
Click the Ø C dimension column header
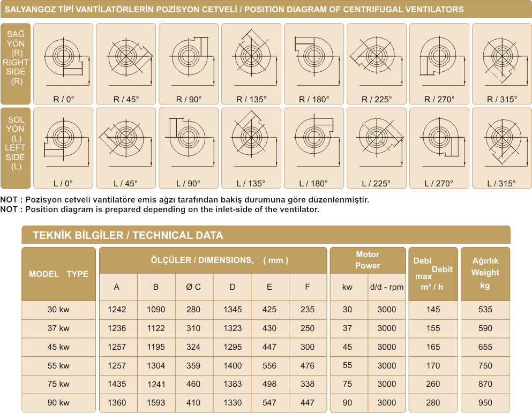pyautogui.click(x=193, y=287)
